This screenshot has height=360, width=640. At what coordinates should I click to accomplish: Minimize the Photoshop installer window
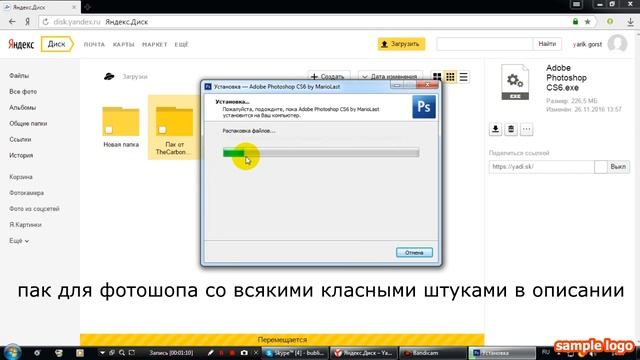396,85
